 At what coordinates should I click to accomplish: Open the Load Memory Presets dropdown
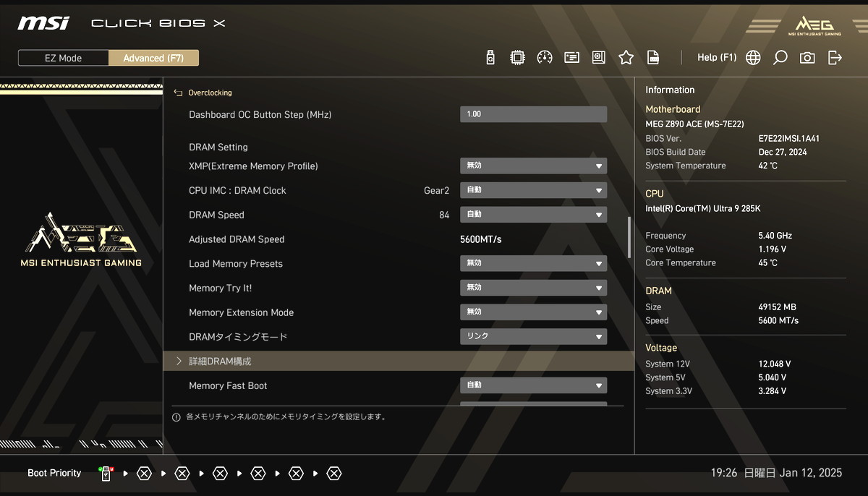click(534, 264)
